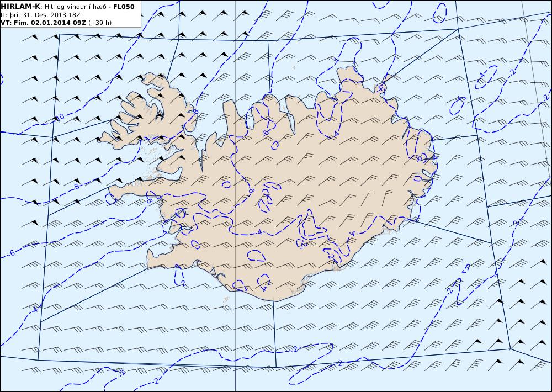This screenshot has width=552, height=392.
Task: Click the HIRLAM-K model name in legend
Action: [x=20, y=6]
